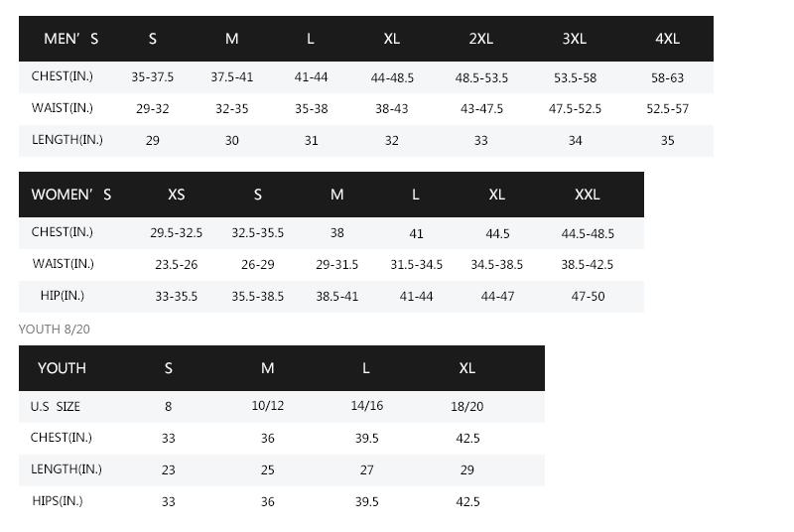Click youth U.S SIZE value 10/12
The width and height of the screenshot is (794, 532).
coord(267,406)
